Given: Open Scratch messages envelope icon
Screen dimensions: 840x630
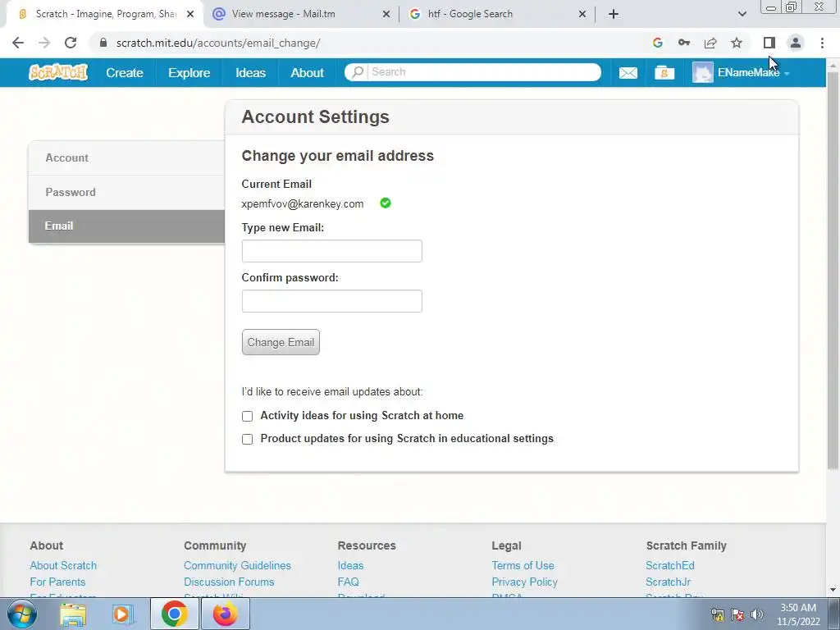Looking at the screenshot, I should click(x=628, y=73).
